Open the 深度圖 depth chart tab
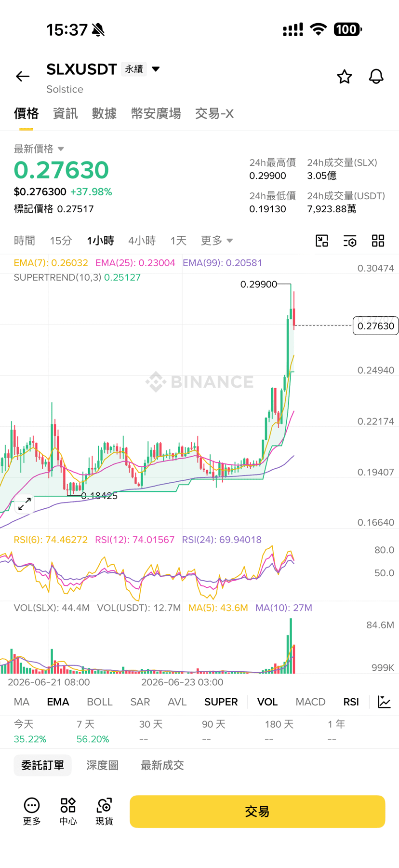This screenshot has height=868, width=399. pyautogui.click(x=103, y=765)
